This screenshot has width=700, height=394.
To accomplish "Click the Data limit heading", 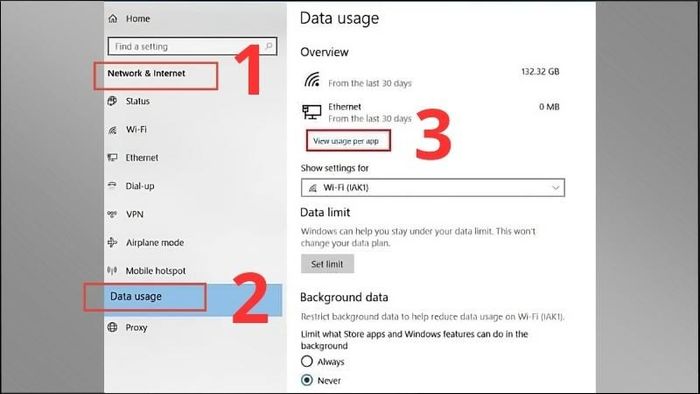I will [325, 212].
